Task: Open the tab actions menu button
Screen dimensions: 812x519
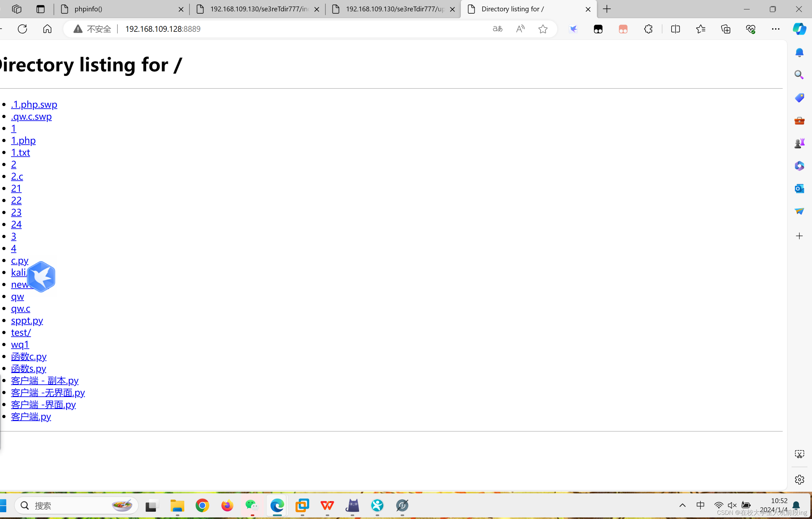Action: [x=16, y=9]
